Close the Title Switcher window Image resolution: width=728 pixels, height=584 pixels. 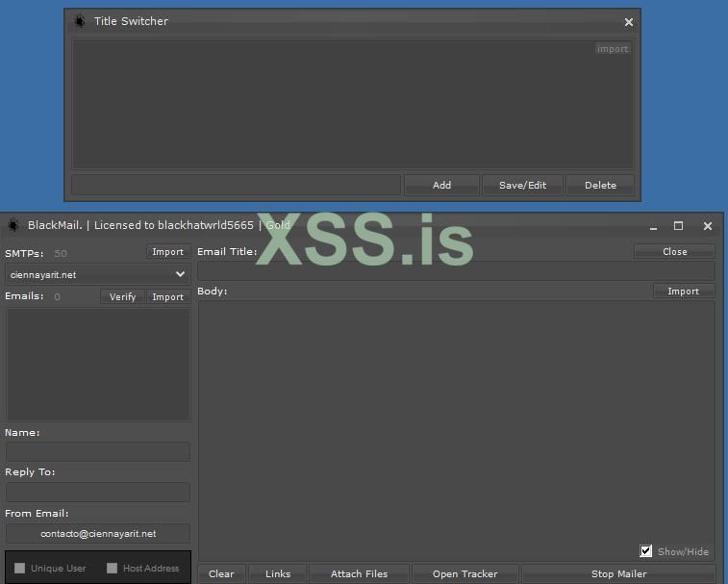[629, 22]
